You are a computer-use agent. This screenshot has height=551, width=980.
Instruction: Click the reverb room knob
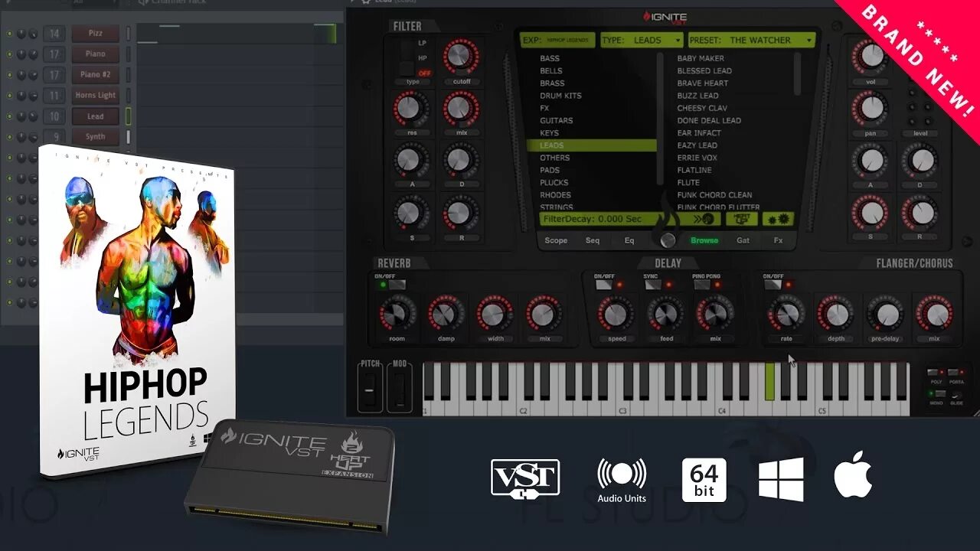397,314
